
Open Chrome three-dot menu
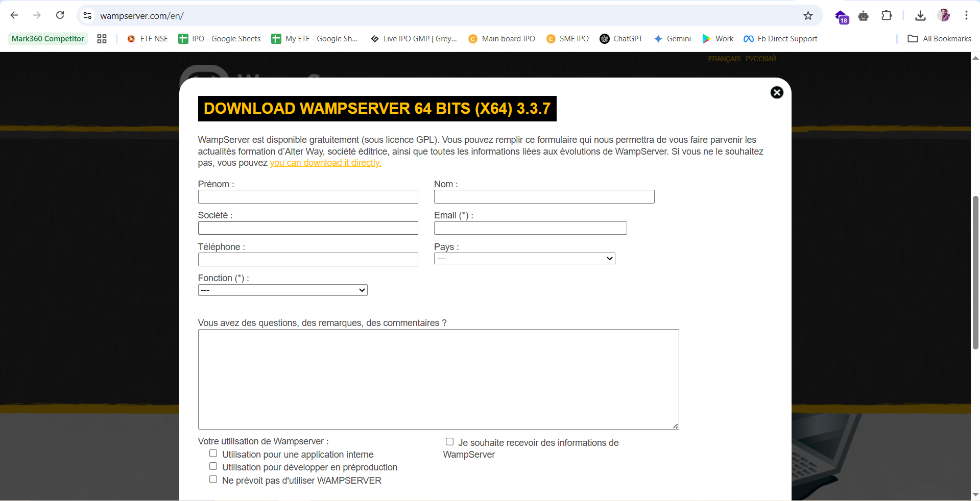pyautogui.click(x=966, y=15)
